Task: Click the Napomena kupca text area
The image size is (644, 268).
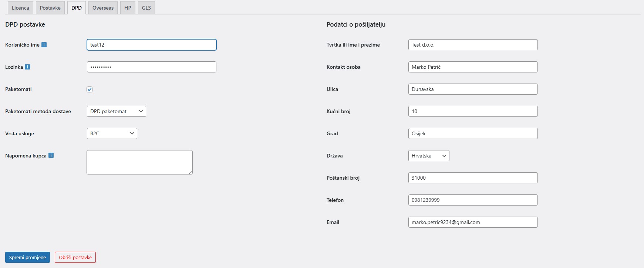Action: tap(139, 162)
